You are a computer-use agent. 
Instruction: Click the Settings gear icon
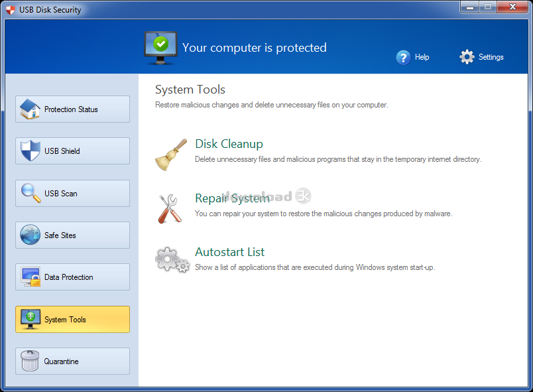coord(467,57)
